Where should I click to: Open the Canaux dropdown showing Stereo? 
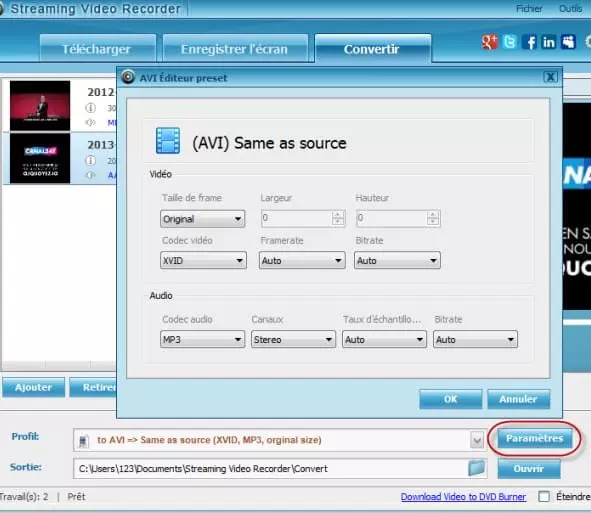[293, 339]
